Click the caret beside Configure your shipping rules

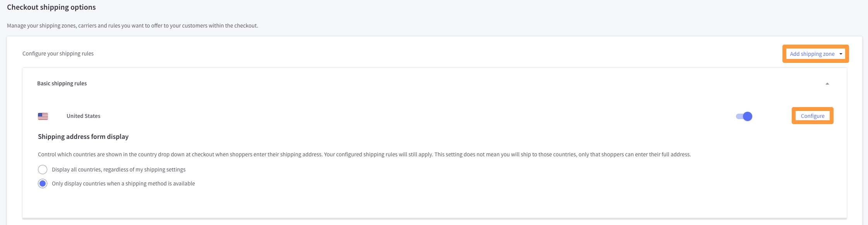124,54
